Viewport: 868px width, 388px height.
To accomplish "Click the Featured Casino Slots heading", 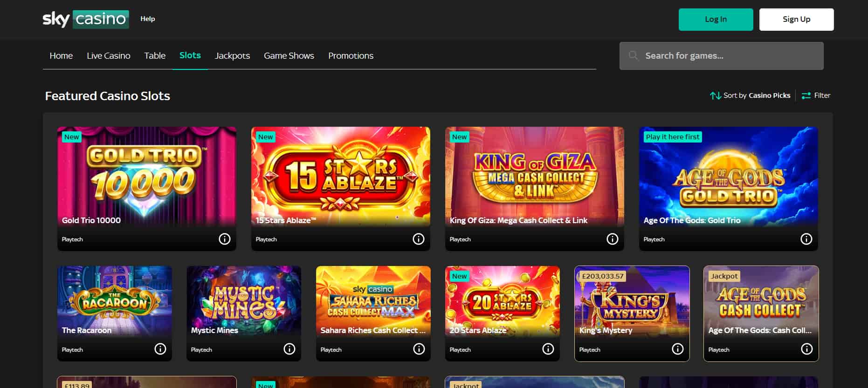I will point(108,96).
